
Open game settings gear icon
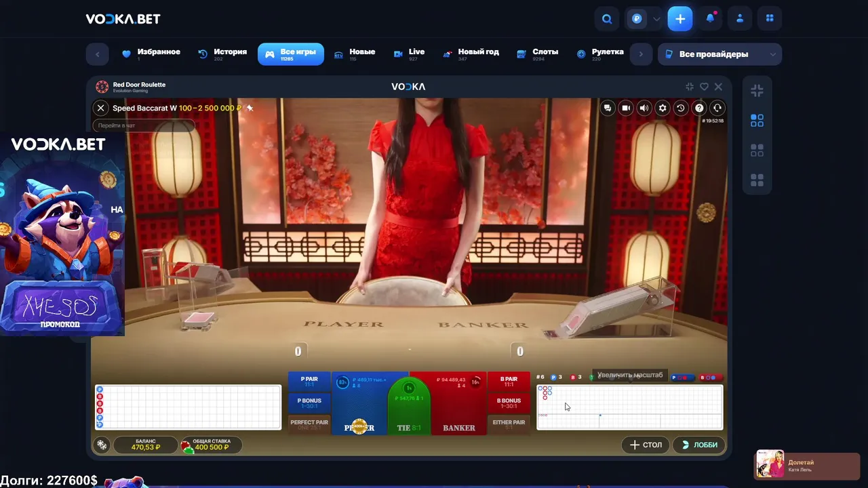pyautogui.click(x=663, y=108)
